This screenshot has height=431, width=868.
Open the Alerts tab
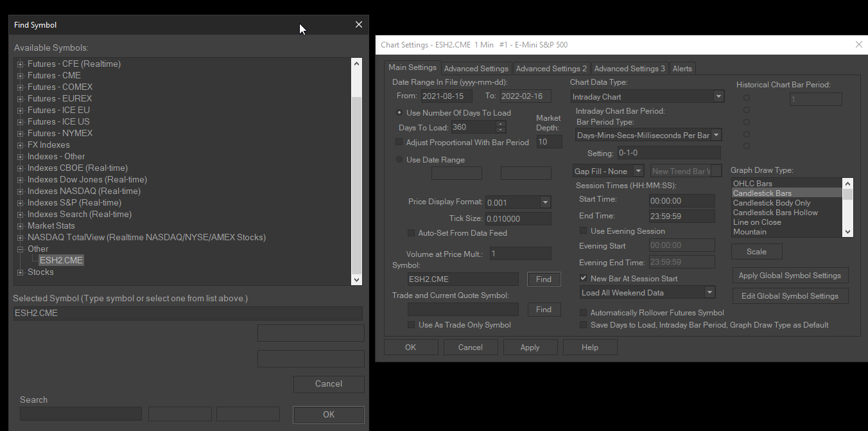coord(682,69)
